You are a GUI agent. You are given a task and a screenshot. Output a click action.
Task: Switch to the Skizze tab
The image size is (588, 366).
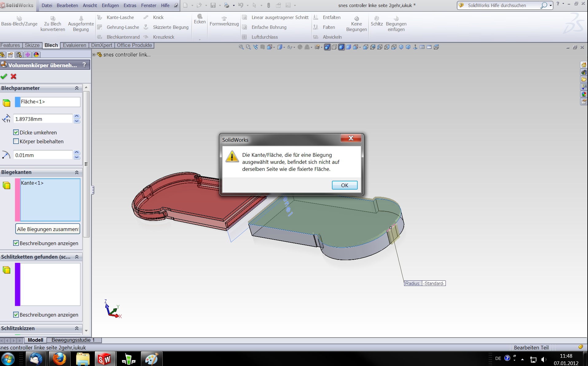tap(32, 45)
